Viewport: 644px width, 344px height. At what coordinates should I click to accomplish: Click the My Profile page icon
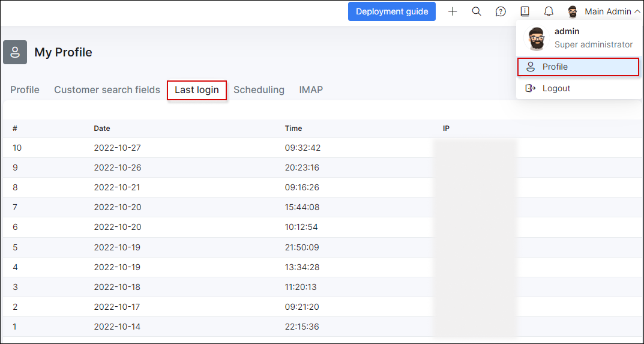coord(15,52)
